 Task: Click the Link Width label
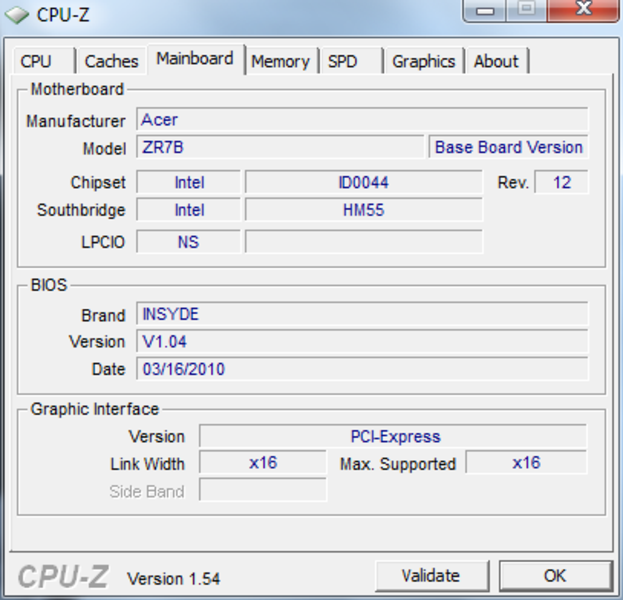click(x=147, y=464)
